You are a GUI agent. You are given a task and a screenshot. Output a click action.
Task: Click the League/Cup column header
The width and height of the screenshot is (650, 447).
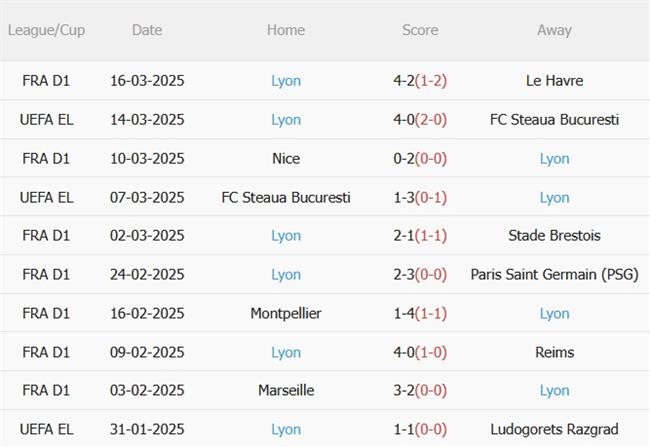[46, 30]
